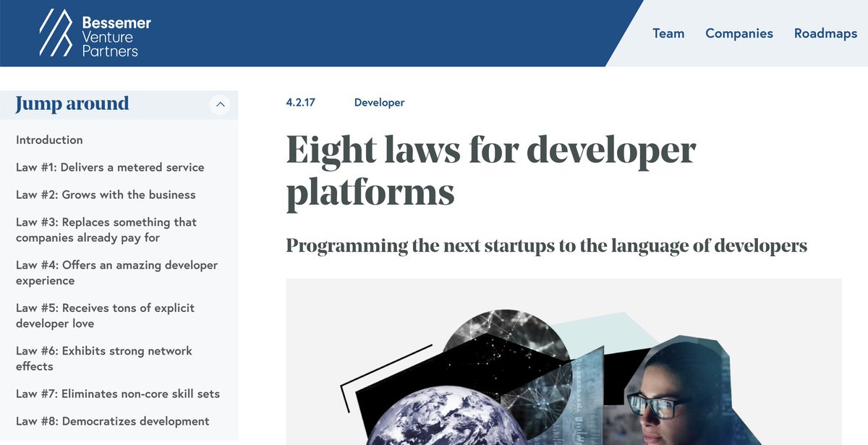Click the Programming the next startups subtitle
The width and height of the screenshot is (868, 445).
tap(547, 245)
